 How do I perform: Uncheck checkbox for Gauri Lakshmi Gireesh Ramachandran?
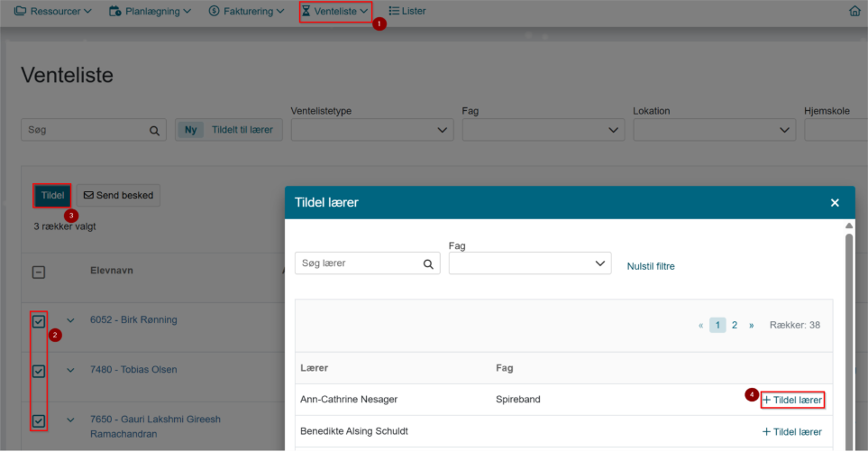[x=38, y=421]
